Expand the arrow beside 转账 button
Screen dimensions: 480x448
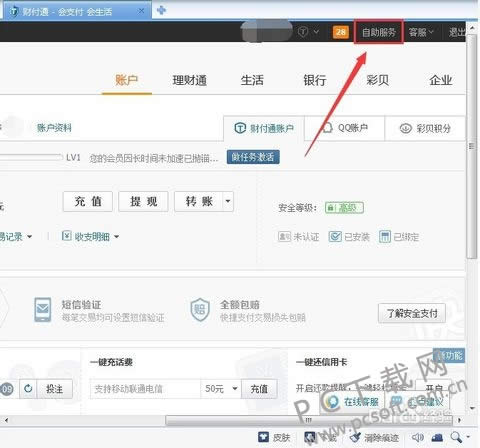228,201
